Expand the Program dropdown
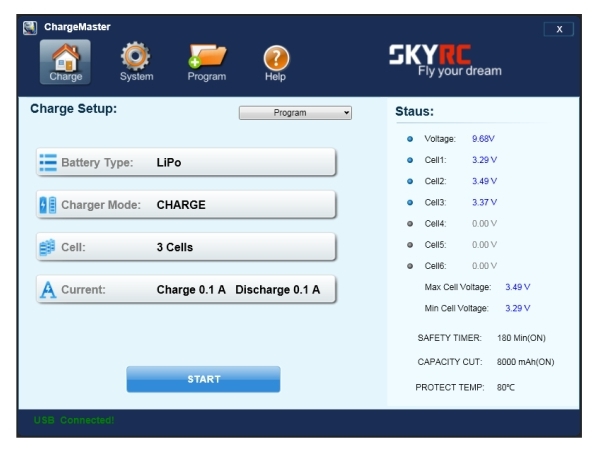 point(295,113)
